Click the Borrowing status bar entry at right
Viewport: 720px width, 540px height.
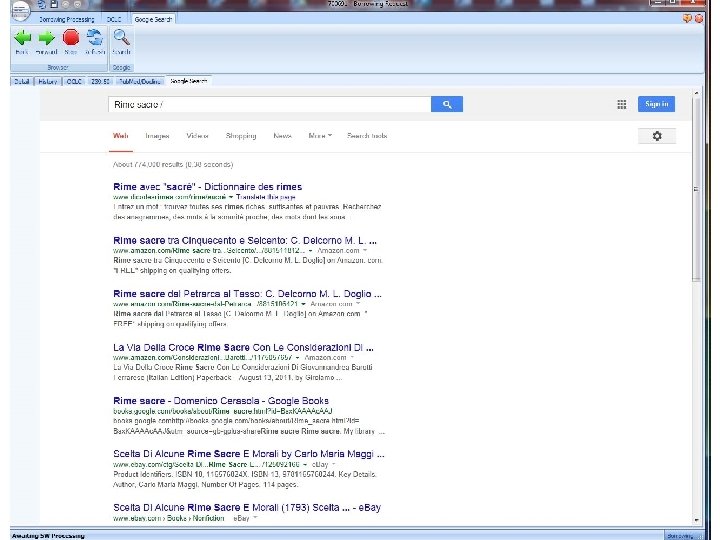[x=680, y=536]
